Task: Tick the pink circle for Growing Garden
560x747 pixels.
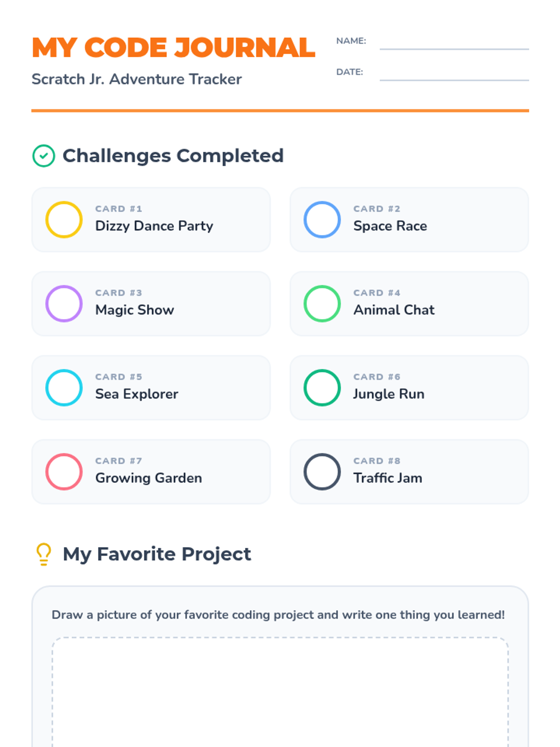Action: (x=64, y=472)
